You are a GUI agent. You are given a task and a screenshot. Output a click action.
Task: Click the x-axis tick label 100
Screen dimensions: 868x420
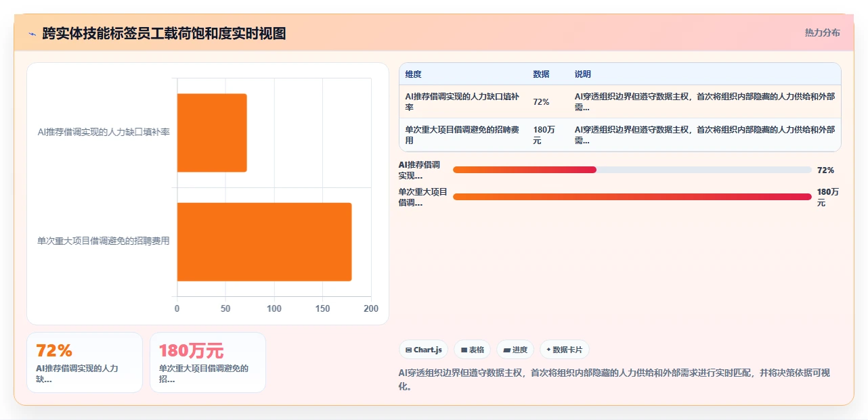[274, 308]
